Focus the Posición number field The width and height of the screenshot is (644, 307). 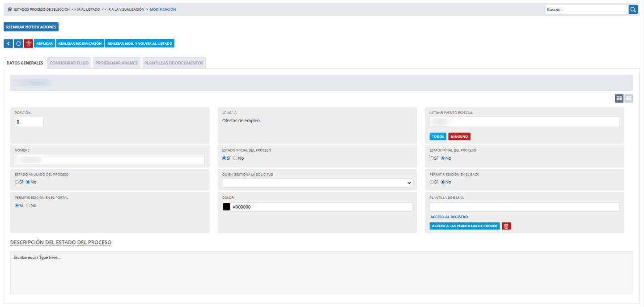click(x=29, y=122)
